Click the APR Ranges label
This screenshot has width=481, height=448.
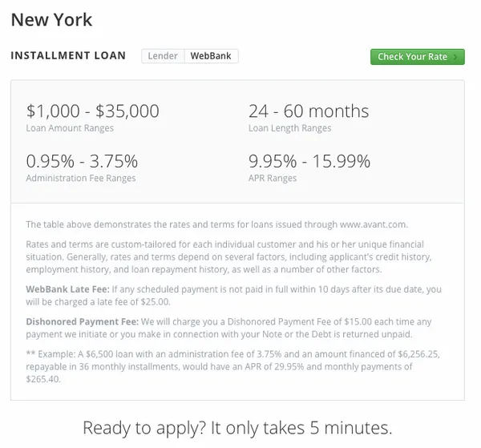pos(273,178)
